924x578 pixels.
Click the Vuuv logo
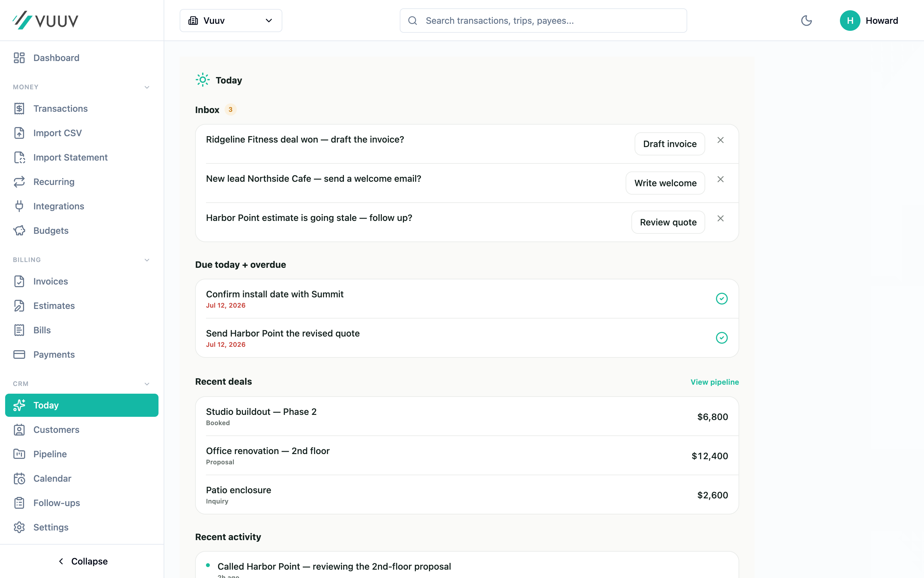(45, 20)
